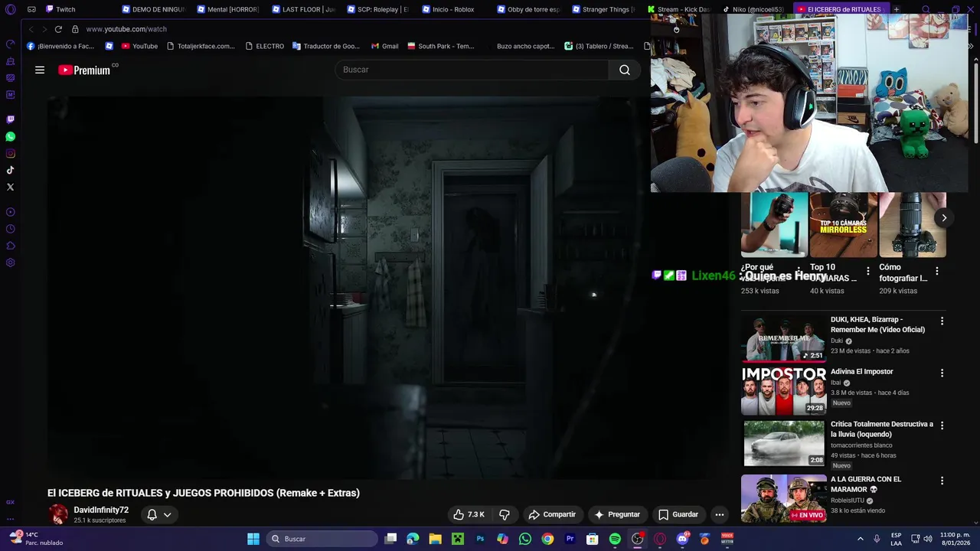Show hidden system tray icons chevron

tap(860, 539)
